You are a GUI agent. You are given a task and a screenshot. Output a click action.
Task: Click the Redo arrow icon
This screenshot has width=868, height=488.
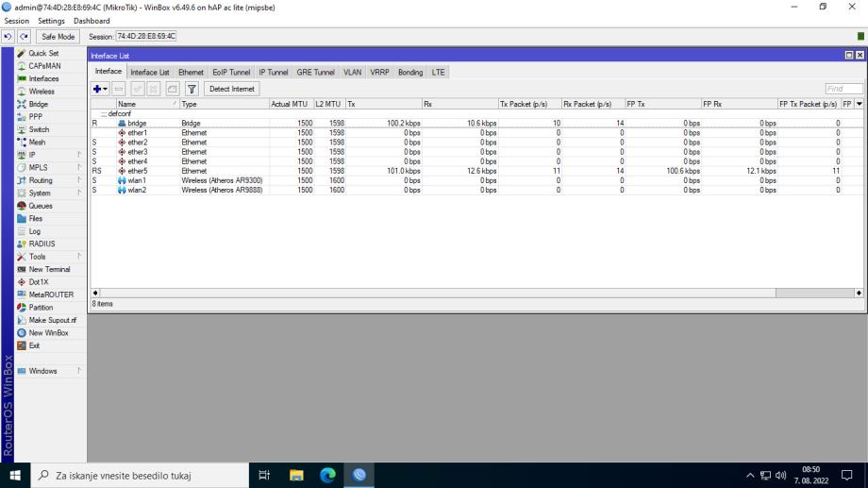point(25,37)
